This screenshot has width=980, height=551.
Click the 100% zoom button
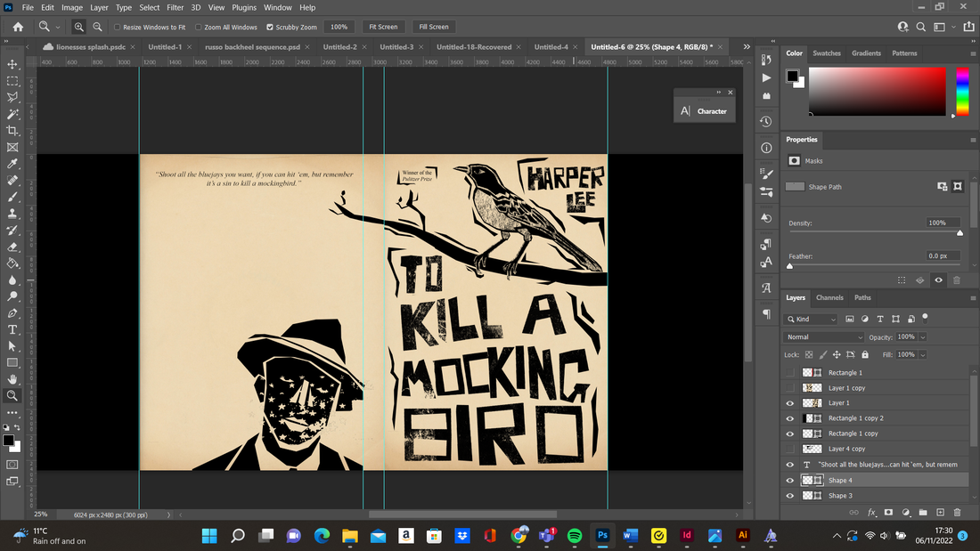[339, 27]
